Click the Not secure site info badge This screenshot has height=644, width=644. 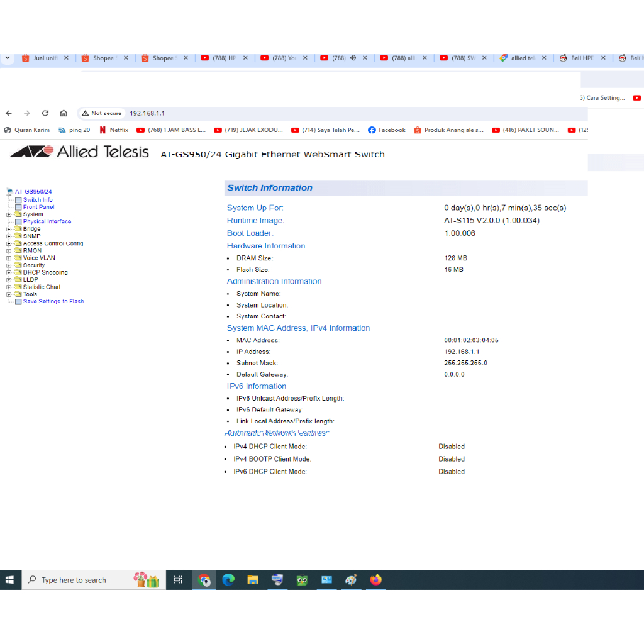click(x=102, y=113)
